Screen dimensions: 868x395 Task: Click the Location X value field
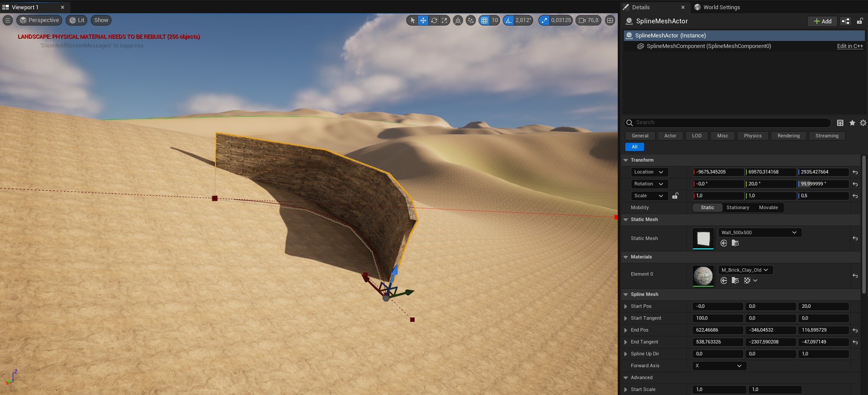tap(718, 172)
